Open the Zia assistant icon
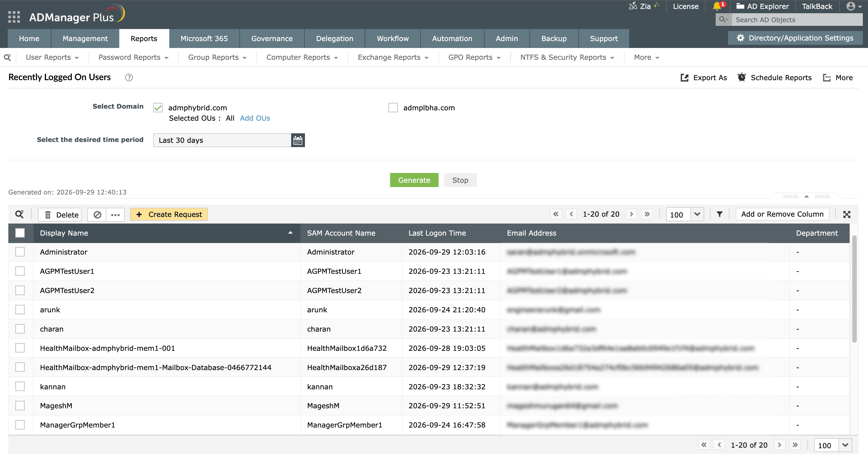This screenshot has height=462, width=868. pyautogui.click(x=633, y=6)
